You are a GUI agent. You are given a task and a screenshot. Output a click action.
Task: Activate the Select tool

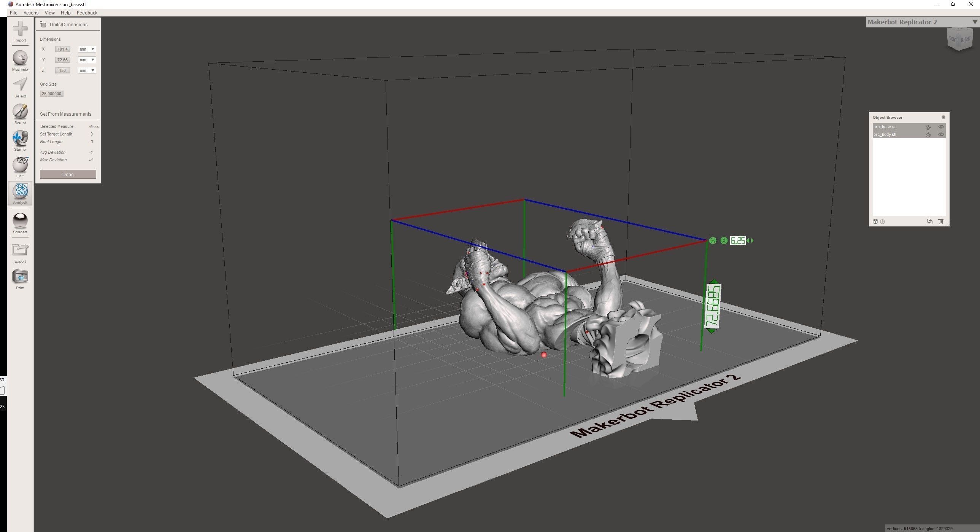pyautogui.click(x=20, y=88)
